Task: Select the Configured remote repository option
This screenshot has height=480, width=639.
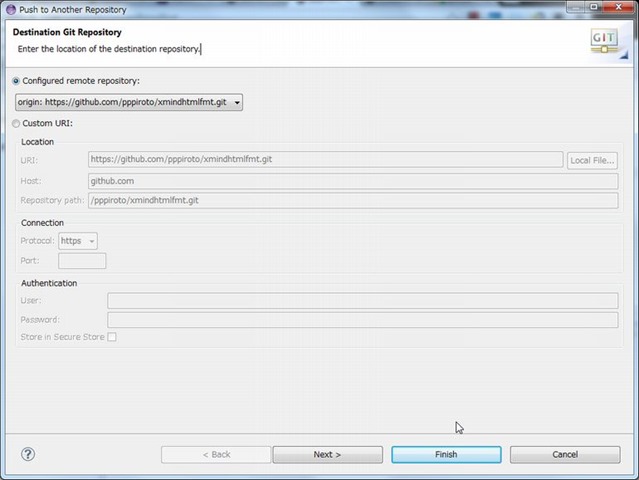Action: click(x=15, y=81)
